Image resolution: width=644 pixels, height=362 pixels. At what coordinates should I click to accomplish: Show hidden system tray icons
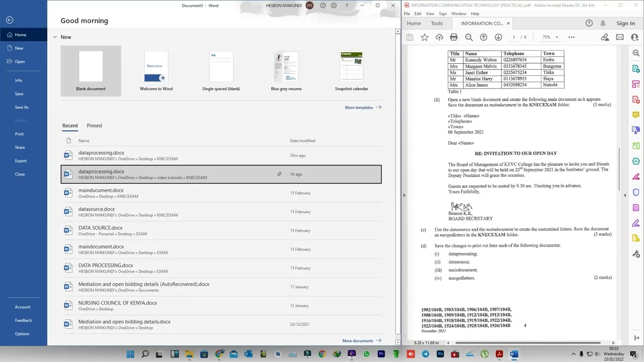pyautogui.click(x=573, y=354)
